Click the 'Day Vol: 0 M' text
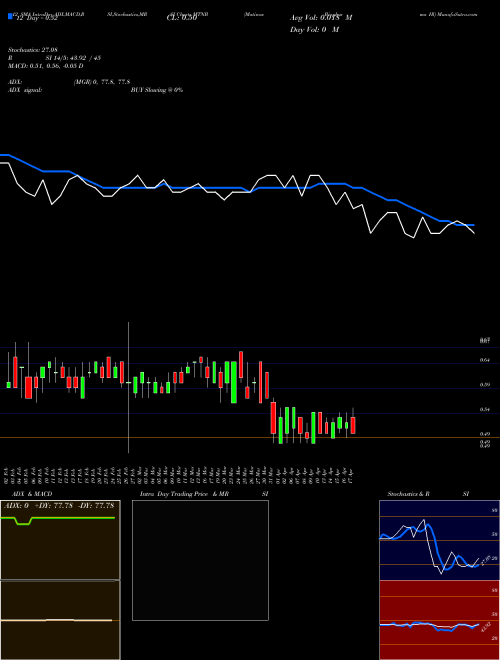 [314, 30]
